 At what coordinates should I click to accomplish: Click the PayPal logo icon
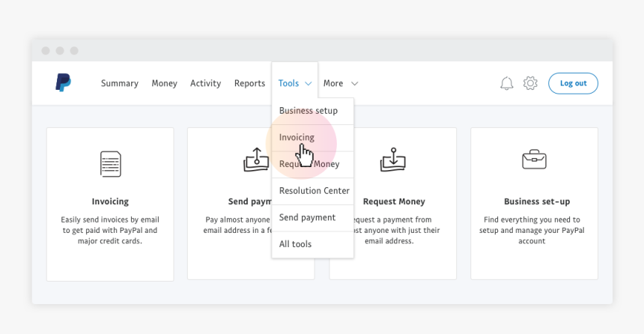(x=63, y=83)
